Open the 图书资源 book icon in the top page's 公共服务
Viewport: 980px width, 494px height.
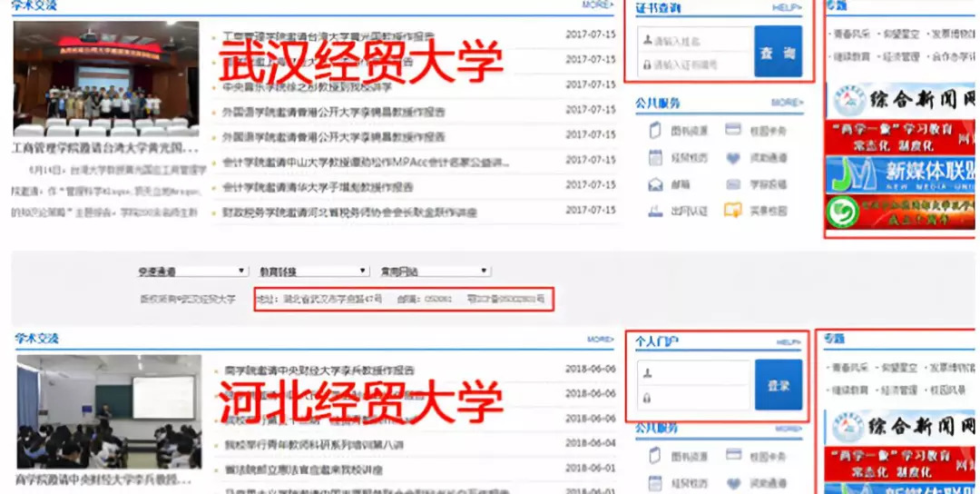coord(655,131)
